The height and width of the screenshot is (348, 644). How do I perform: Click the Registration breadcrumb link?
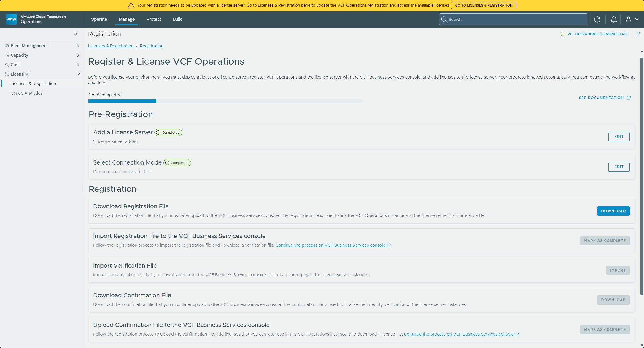click(152, 46)
